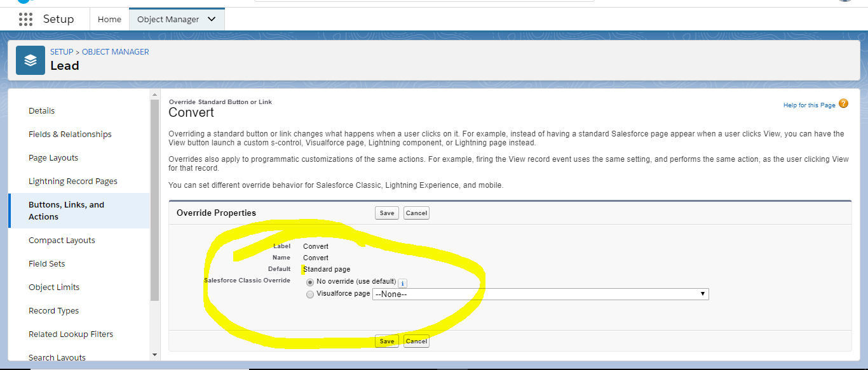Click the Convert page heading

pos(191,112)
